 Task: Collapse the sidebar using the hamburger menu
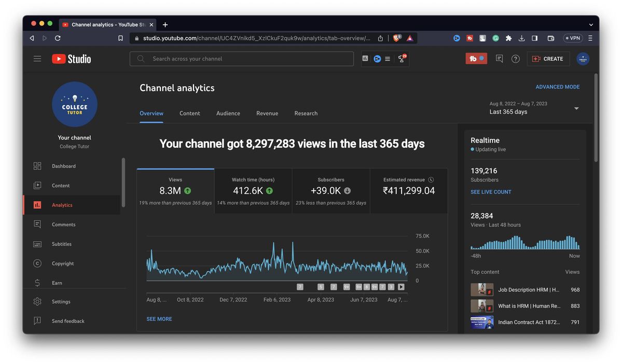37,59
